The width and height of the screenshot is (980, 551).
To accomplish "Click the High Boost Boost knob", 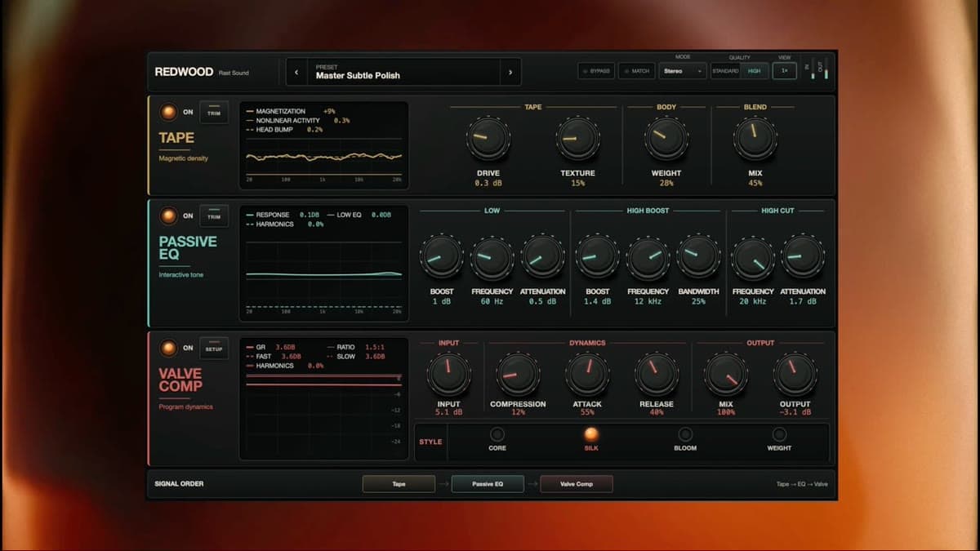I will point(597,257).
